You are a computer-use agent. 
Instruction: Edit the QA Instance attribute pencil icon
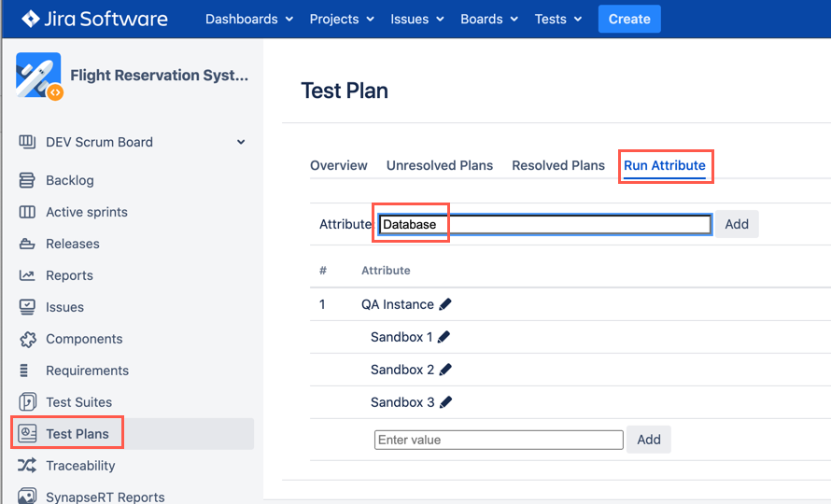[x=445, y=304]
